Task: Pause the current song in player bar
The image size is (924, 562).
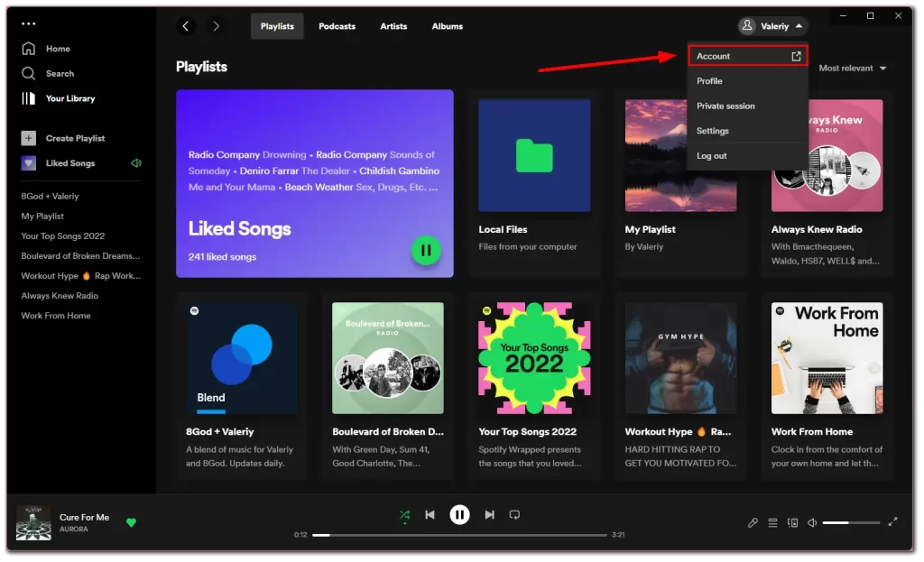Action: pyautogui.click(x=459, y=515)
